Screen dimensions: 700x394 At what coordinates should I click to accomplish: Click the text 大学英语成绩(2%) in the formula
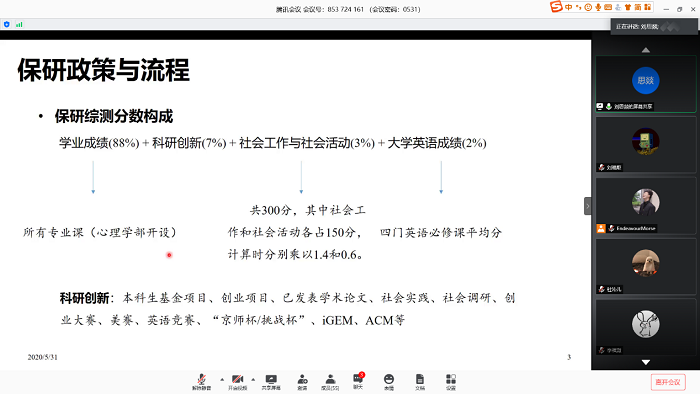[437, 143]
